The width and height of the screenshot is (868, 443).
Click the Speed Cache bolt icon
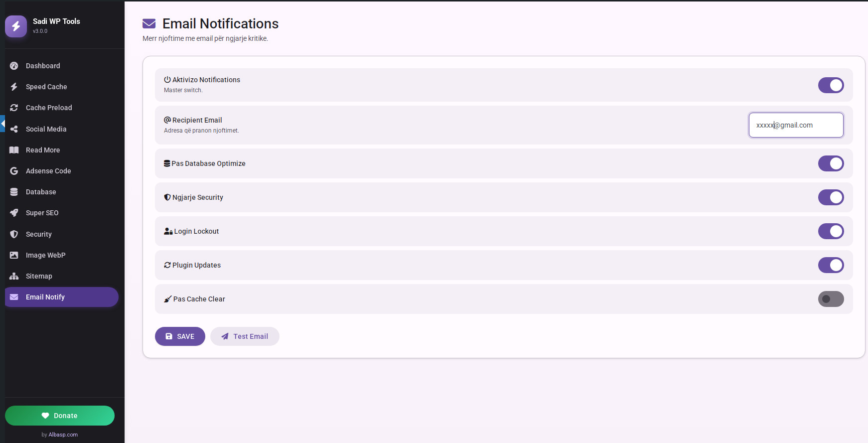[x=14, y=87]
